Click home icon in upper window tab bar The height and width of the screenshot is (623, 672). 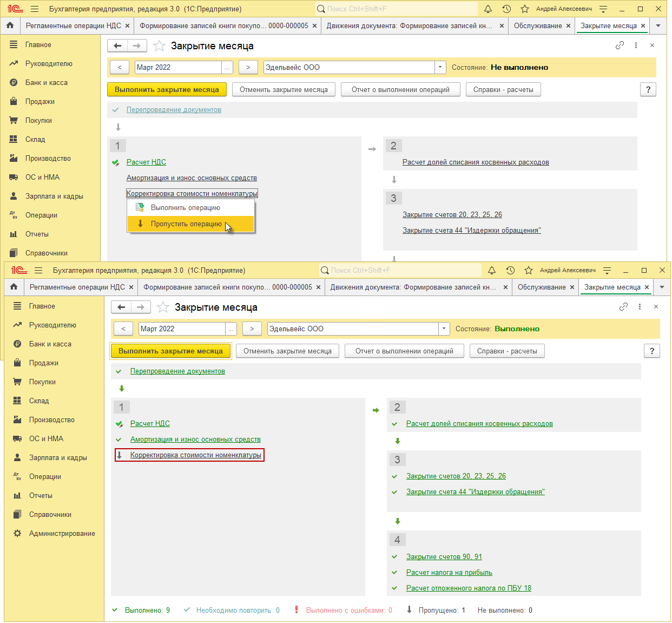[10, 25]
